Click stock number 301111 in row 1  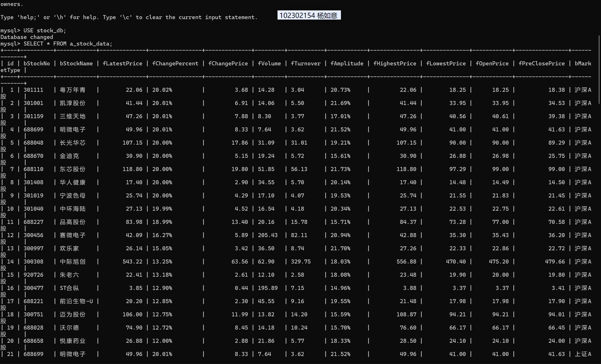33,90
